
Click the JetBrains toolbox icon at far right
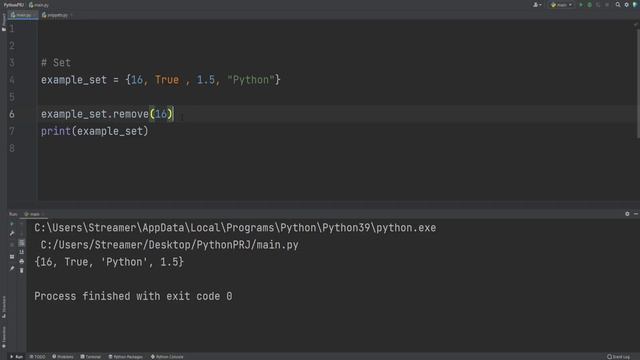[x=635, y=5]
